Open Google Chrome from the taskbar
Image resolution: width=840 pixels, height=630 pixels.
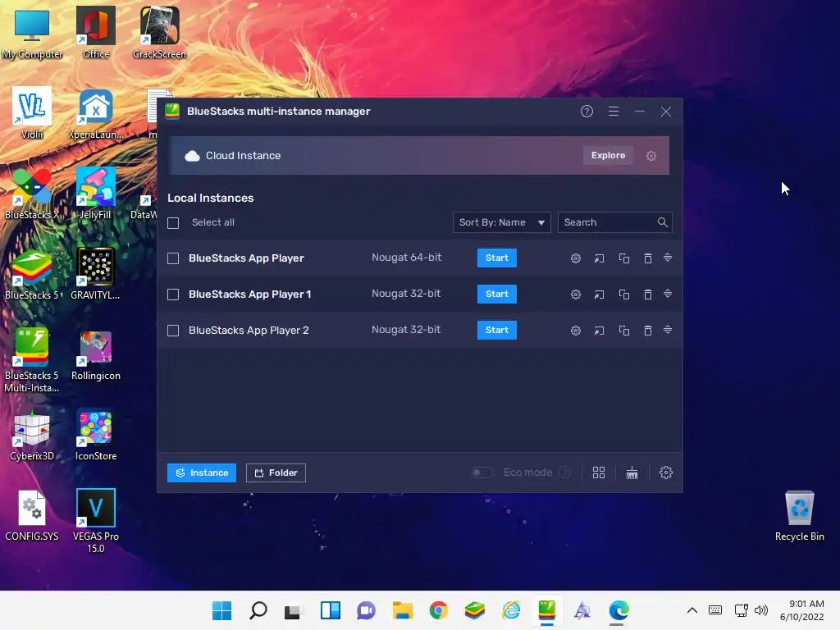click(x=438, y=610)
